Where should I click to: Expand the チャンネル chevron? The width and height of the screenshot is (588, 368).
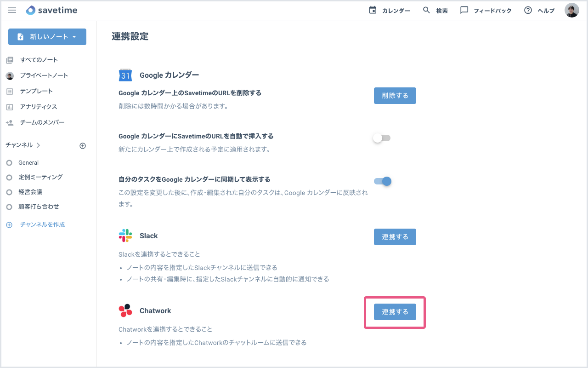(38, 145)
